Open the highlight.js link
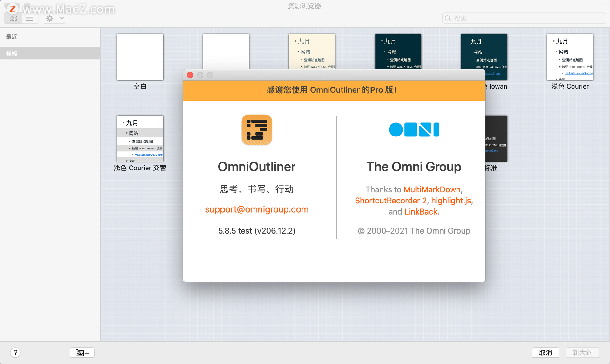The height and width of the screenshot is (364, 610). [451, 201]
